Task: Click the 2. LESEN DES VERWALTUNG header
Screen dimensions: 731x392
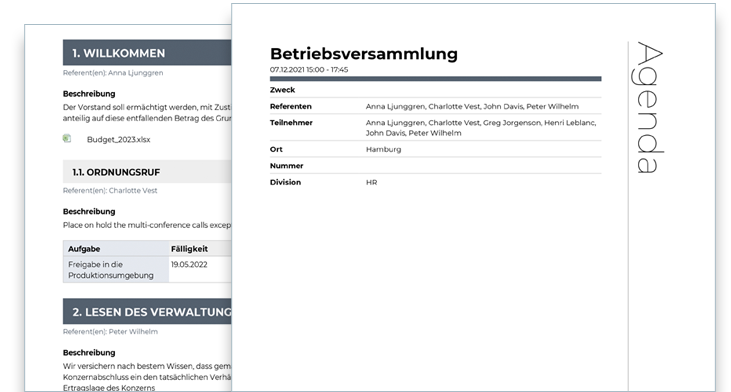Action: tap(147, 311)
